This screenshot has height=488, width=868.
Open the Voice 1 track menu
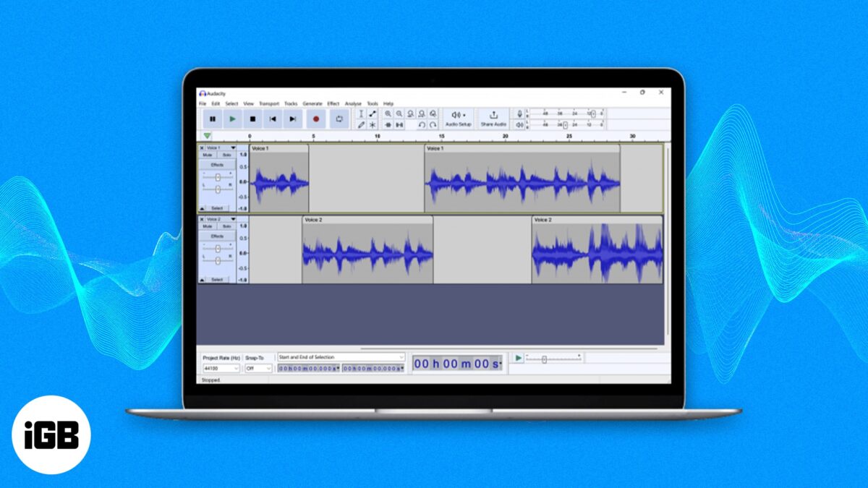coord(233,147)
